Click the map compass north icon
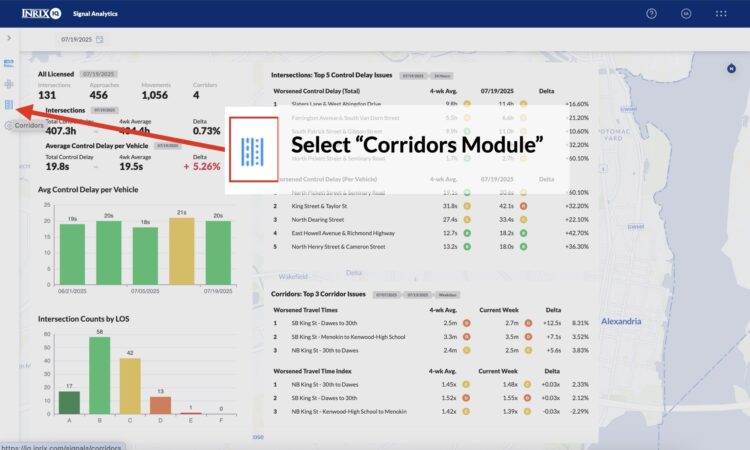 tap(731, 68)
